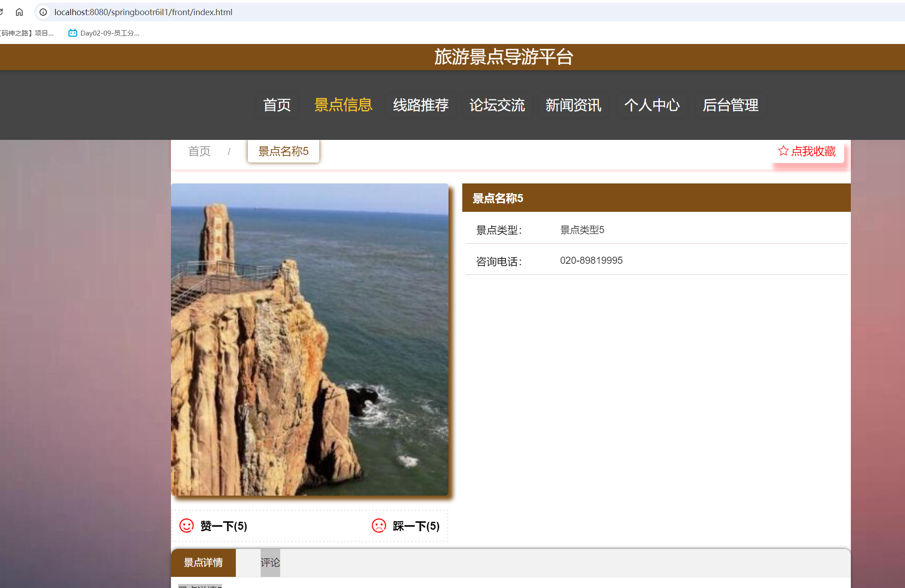Switch to the 景点详情 tab
The image size is (905, 588).
(203, 563)
